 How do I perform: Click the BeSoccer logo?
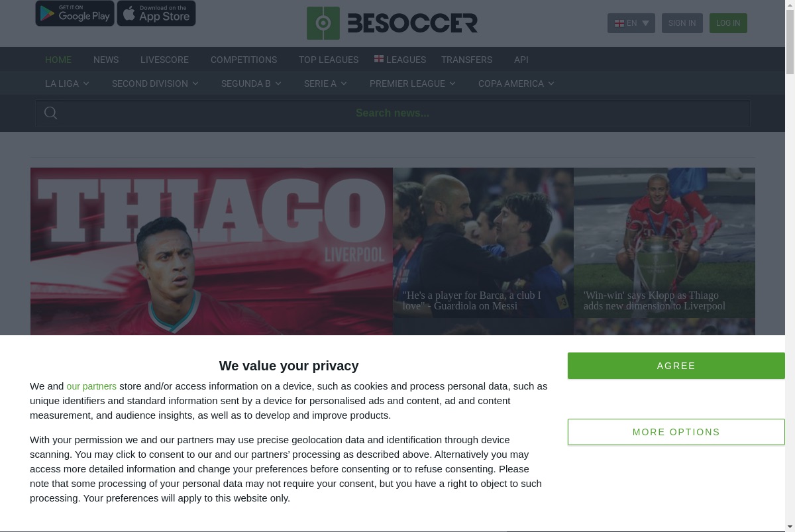tap(392, 23)
